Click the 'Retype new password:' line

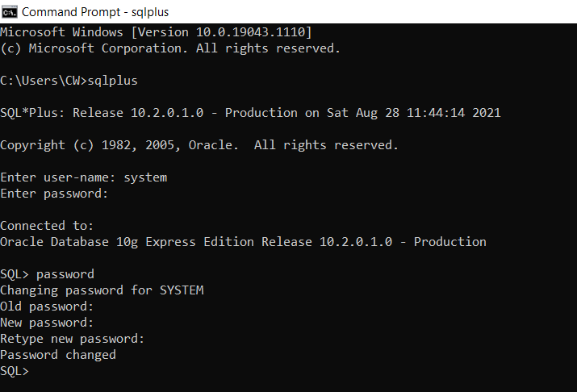tap(72, 339)
